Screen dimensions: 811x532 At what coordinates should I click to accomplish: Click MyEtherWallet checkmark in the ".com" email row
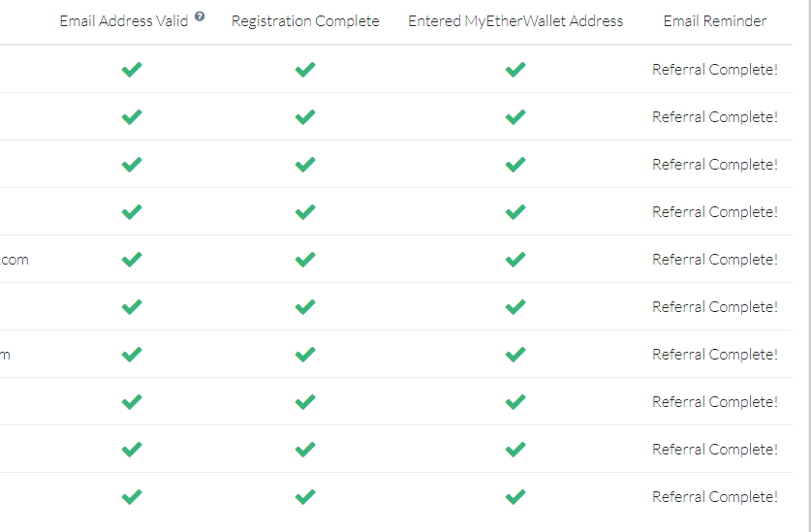pyautogui.click(x=515, y=260)
